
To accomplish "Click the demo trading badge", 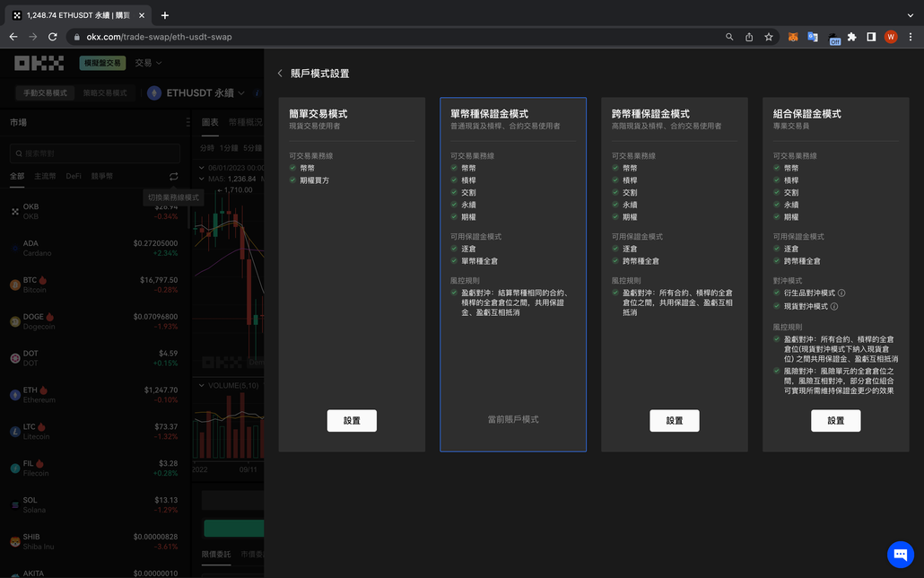I will click(x=102, y=63).
